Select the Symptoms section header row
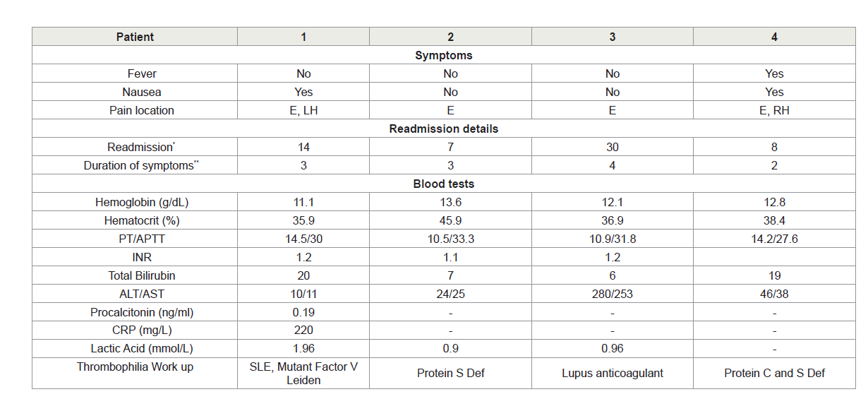This screenshot has height=399, width=868. point(444,55)
